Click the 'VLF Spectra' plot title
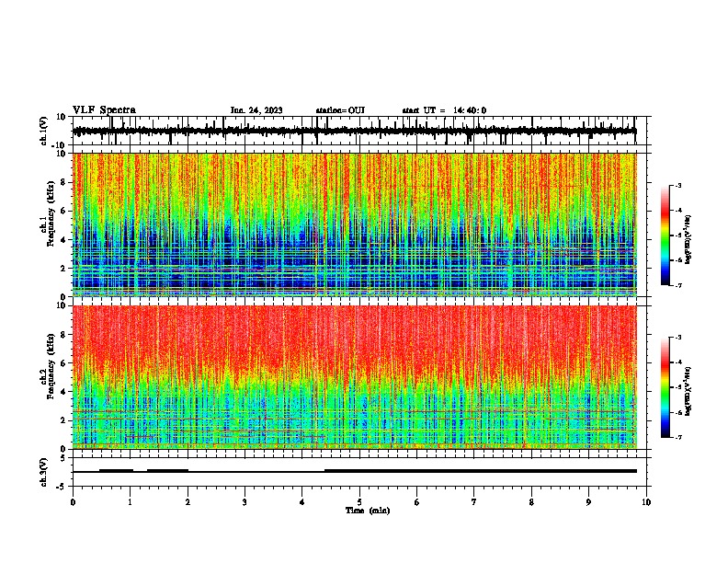This screenshot has width=728, height=563. (104, 110)
